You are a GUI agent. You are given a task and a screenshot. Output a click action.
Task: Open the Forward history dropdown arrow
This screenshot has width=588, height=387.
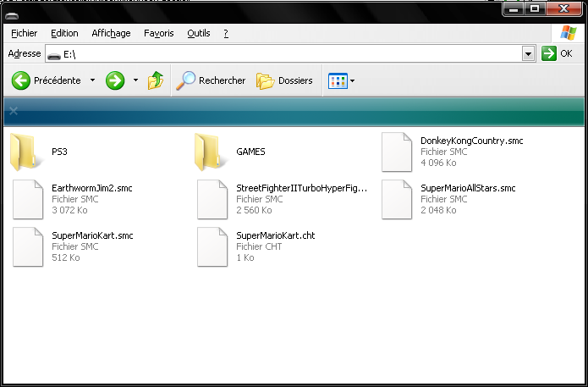(135, 81)
